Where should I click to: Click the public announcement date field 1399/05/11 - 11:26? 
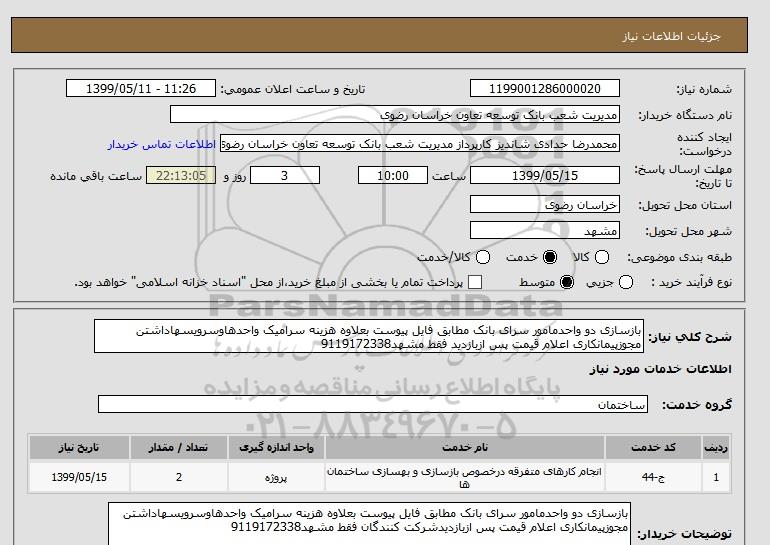tap(141, 89)
